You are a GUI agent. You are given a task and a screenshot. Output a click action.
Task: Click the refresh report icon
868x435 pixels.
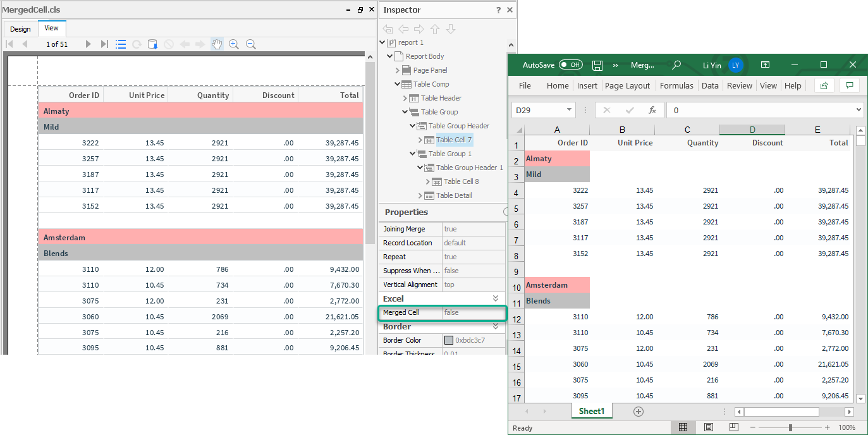136,44
